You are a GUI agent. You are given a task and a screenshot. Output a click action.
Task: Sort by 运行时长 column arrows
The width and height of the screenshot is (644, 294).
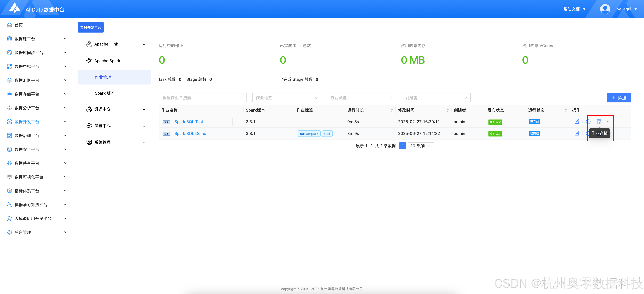pos(392,110)
